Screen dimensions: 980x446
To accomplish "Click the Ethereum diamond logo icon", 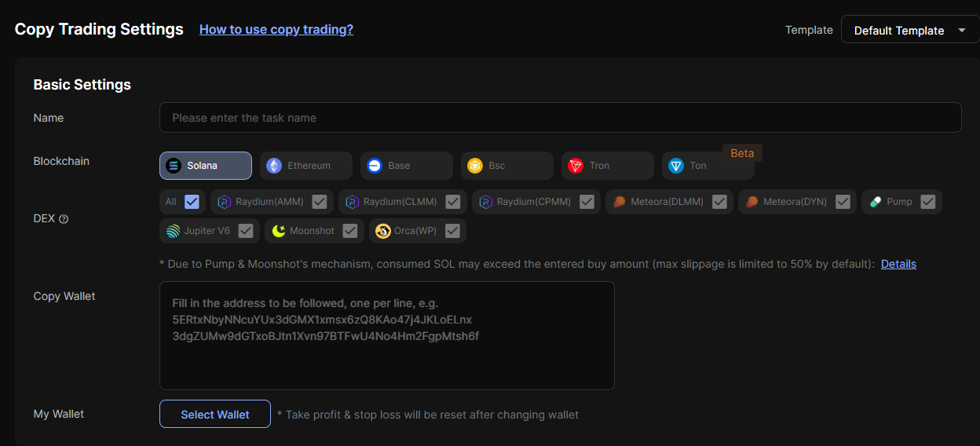I will [x=274, y=166].
